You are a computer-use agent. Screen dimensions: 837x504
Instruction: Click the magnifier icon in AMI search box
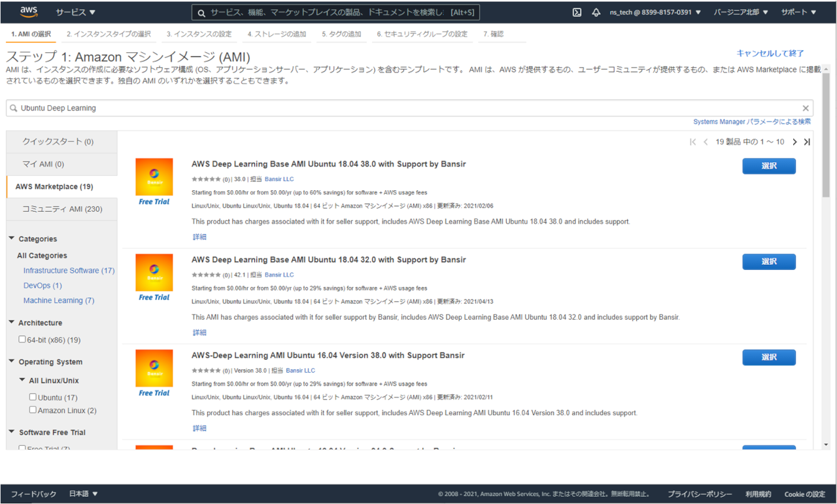pyautogui.click(x=14, y=109)
